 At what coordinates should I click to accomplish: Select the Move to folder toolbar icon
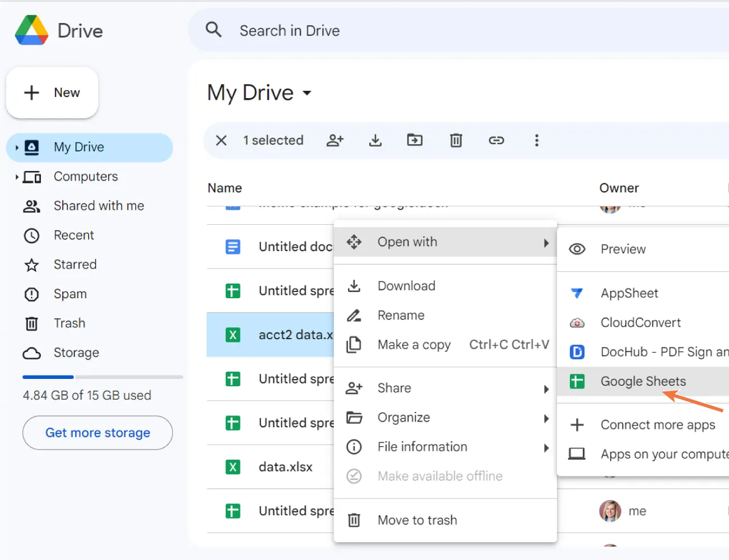pos(415,140)
